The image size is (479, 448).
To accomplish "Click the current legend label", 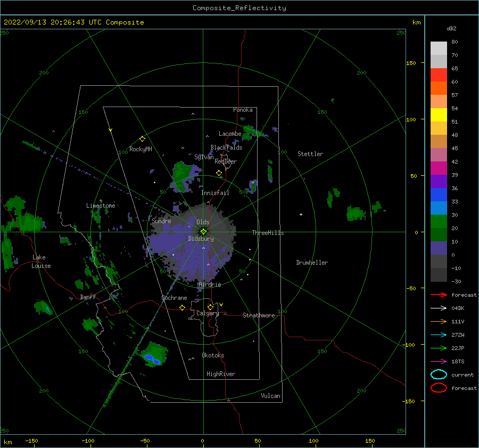I will (463, 375).
